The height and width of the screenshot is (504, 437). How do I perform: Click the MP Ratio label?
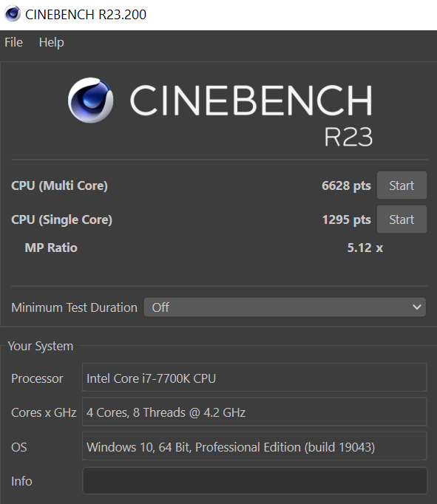coord(51,248)
